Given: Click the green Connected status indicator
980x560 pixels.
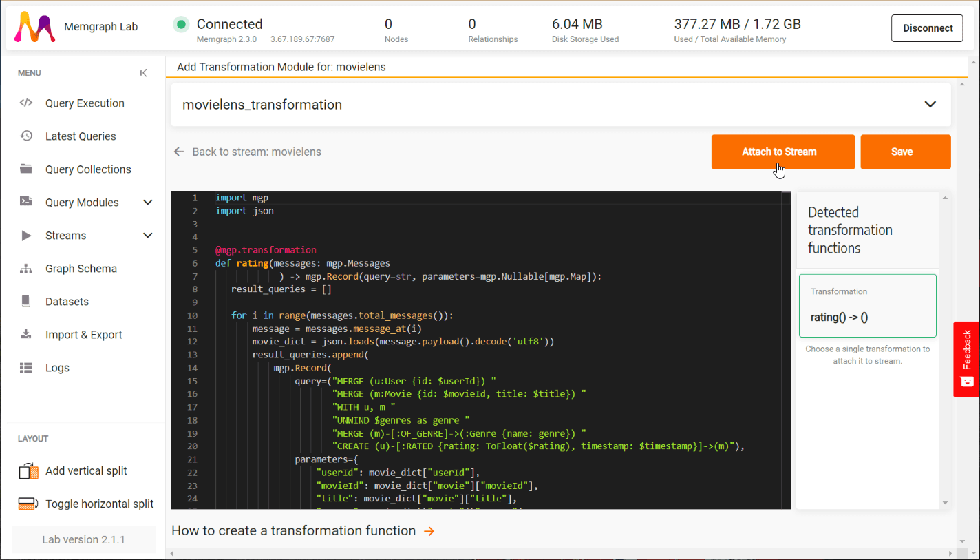Looking at the screenshot, I should 181,25.
